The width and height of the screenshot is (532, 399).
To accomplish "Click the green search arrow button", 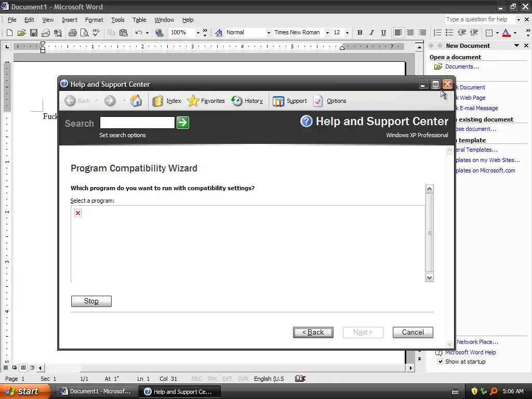I will click(x=183, y=123).
